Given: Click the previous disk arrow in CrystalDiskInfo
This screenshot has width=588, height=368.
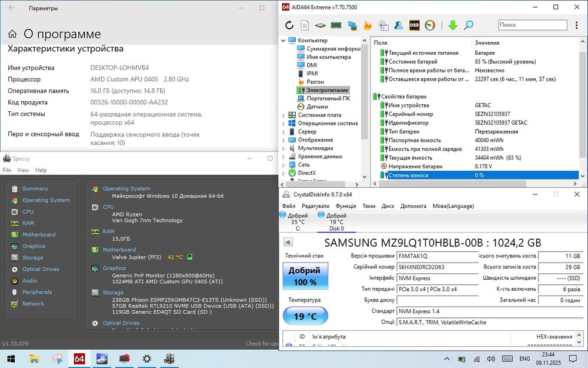Looking at the screenshot, I should tap(288, 242).
